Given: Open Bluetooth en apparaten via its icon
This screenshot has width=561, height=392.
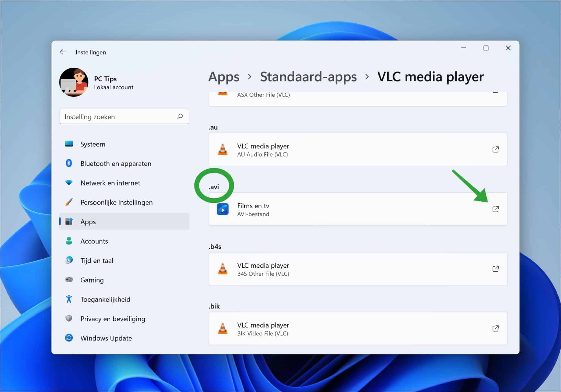Looking at the screenshot, I should coord(69,163).
